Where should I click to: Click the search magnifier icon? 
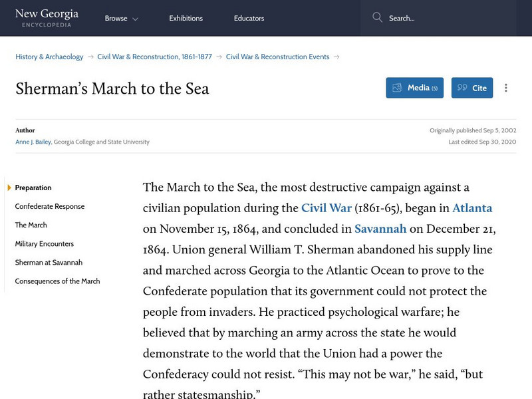coord(378,18)
